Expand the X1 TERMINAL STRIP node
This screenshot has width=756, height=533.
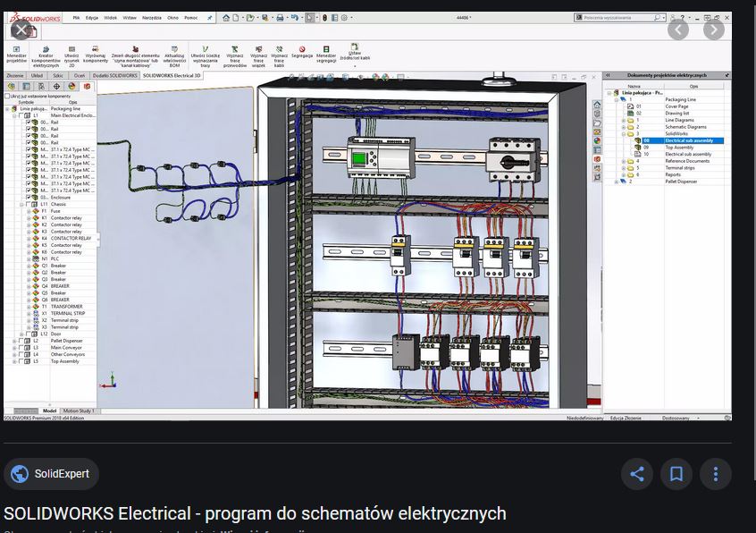(29, 314)
